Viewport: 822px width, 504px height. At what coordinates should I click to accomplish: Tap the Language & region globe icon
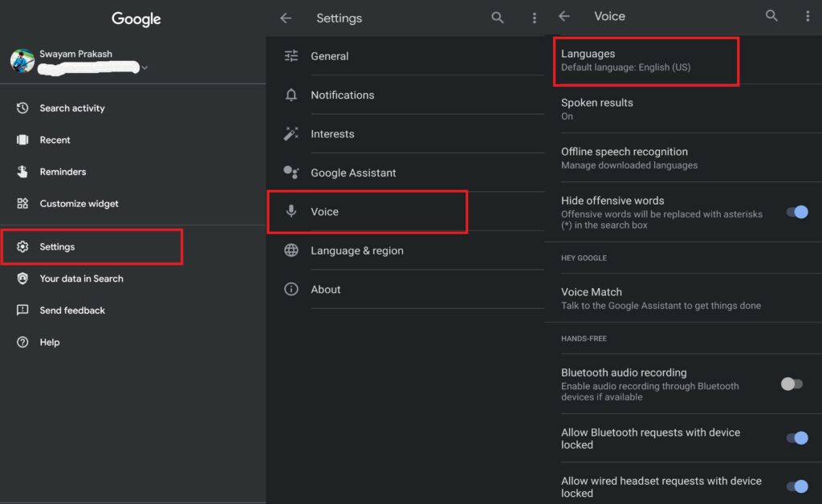[x=291, y=250]
